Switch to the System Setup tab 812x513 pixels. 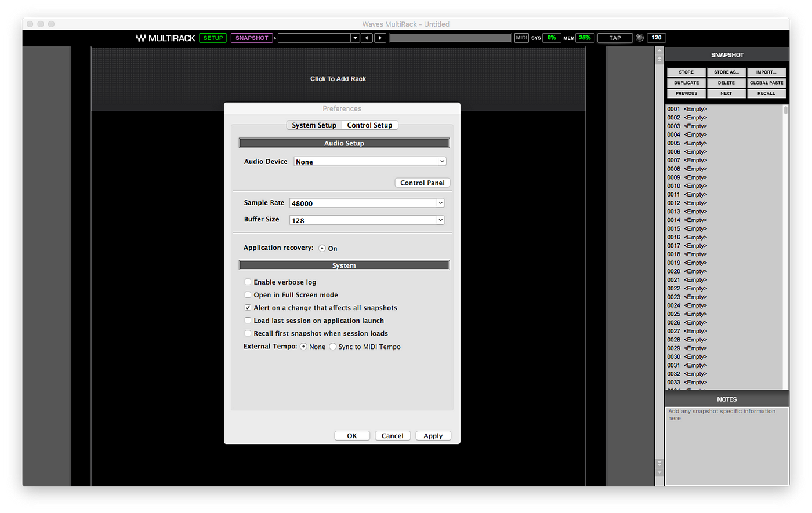pyautogui.click(x=314, y=125)
